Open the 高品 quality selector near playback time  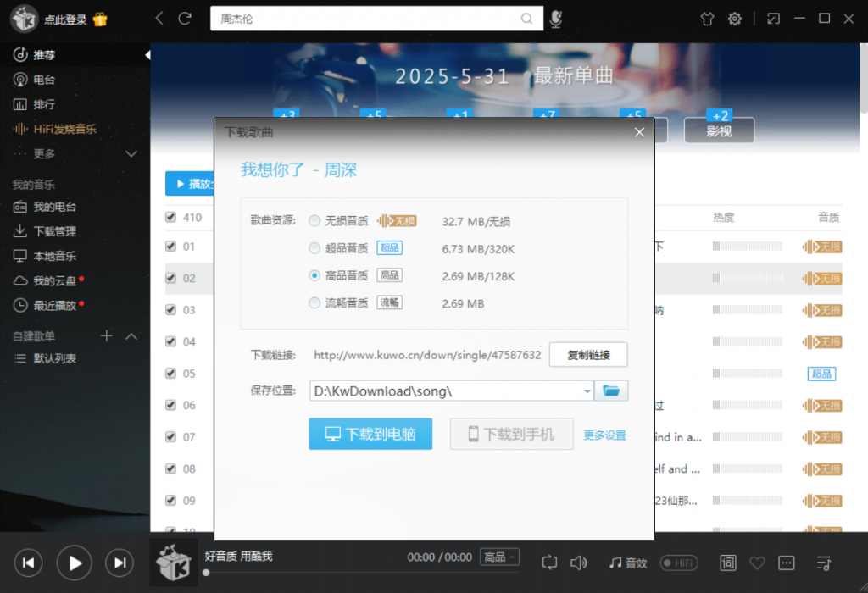coord(499,557)
